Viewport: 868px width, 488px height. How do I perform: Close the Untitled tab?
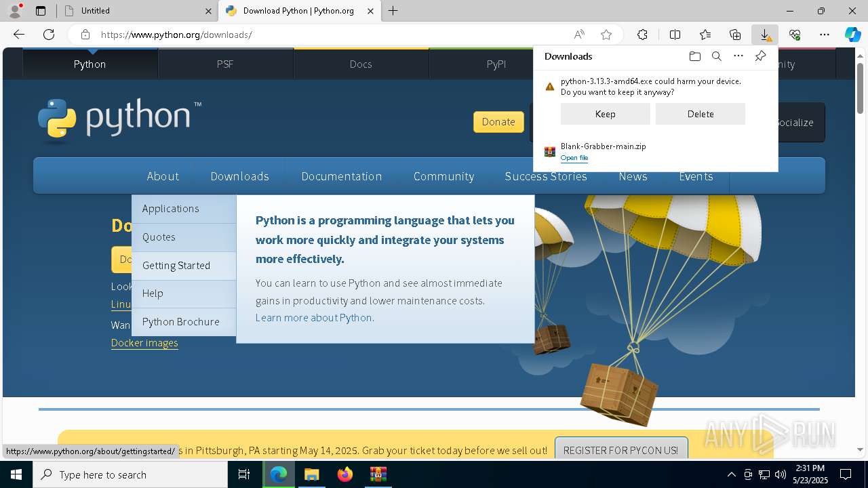pos(208,11)
